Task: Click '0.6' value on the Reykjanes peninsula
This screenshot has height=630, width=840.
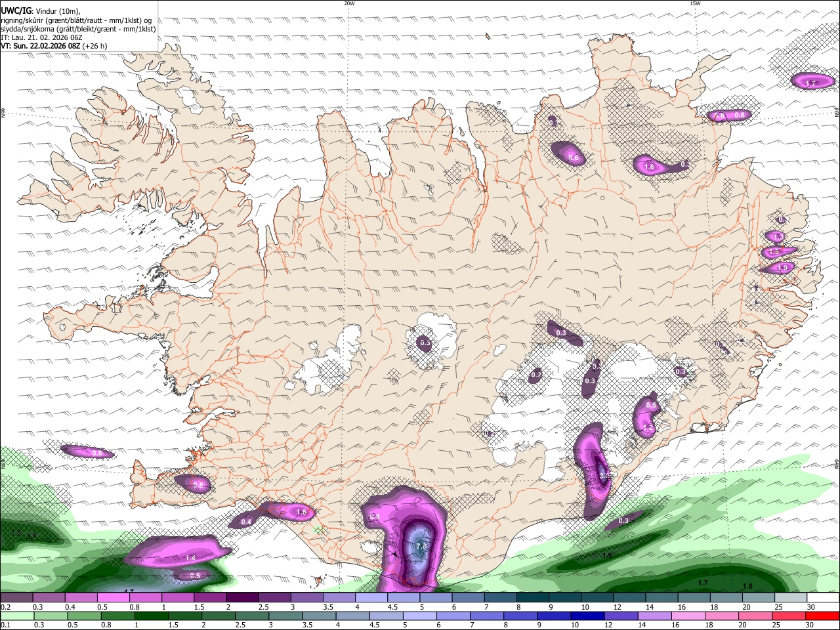Action: [x=199, y=484]
